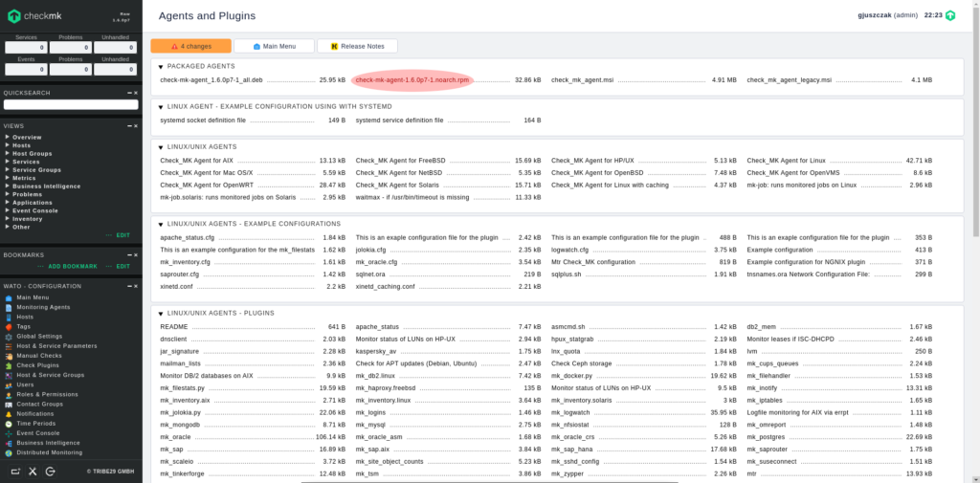
Task: Click the Release Notes button
Action: coord(357,46)
